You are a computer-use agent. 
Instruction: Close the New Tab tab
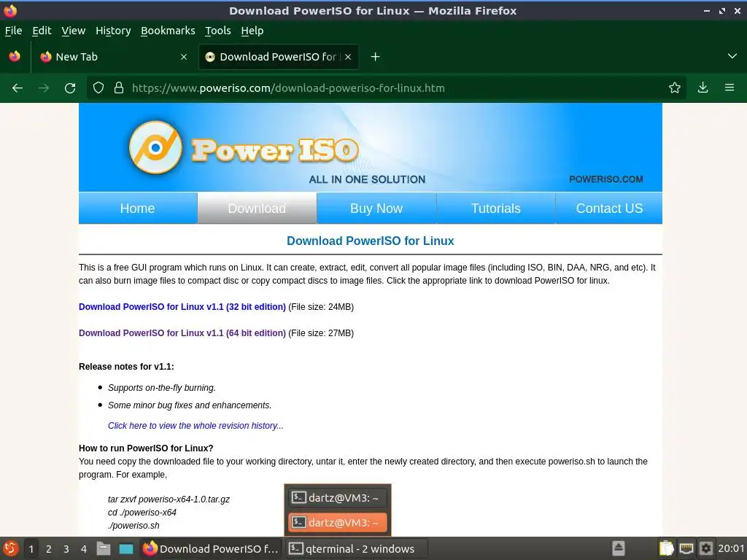coord(184,57)
